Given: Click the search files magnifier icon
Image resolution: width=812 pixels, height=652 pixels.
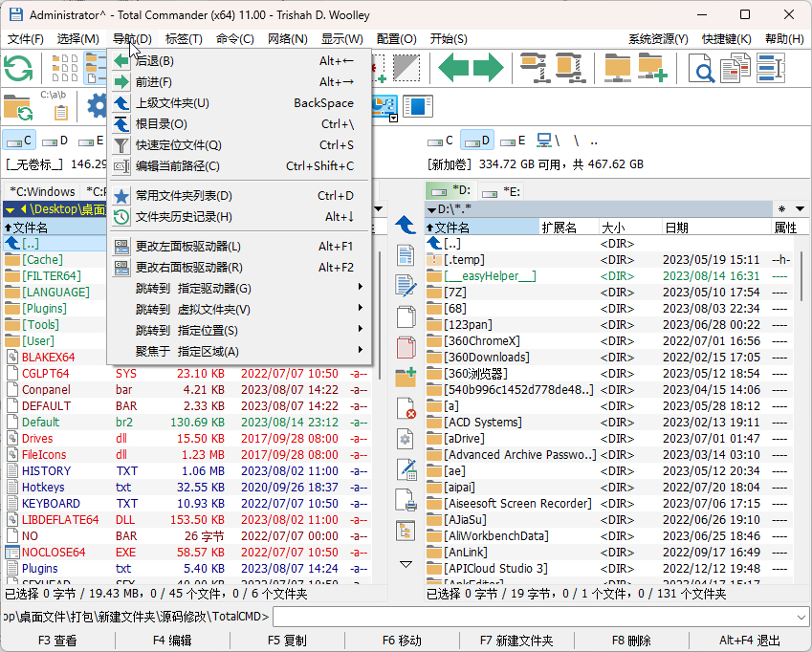Looking at the screenshot, I should click(701, 68).
